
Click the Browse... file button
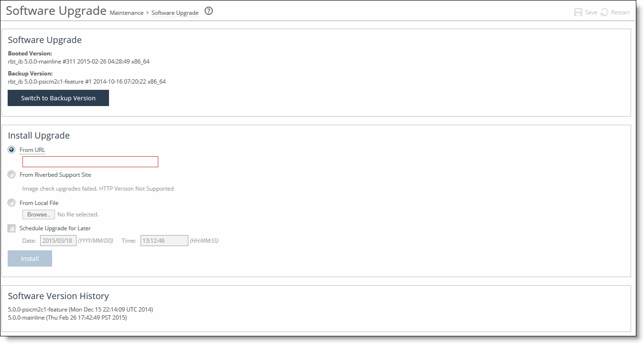click(x=39, y=215)
